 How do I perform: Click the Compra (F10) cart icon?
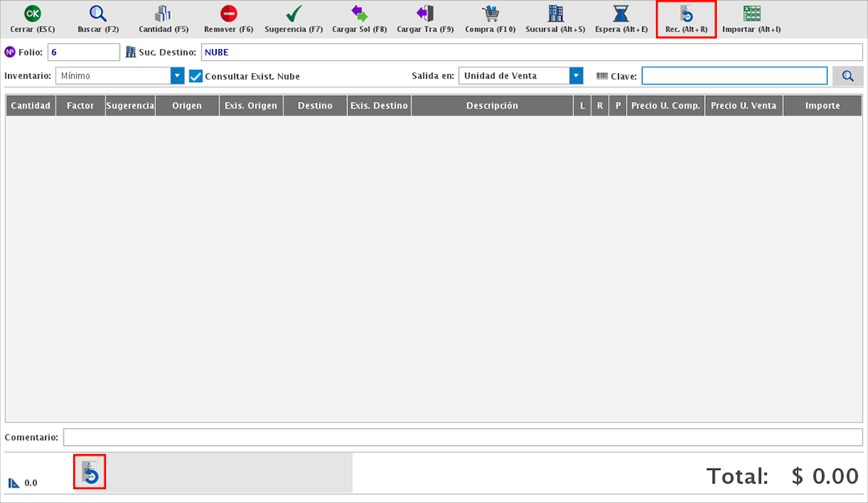point(490,14)
